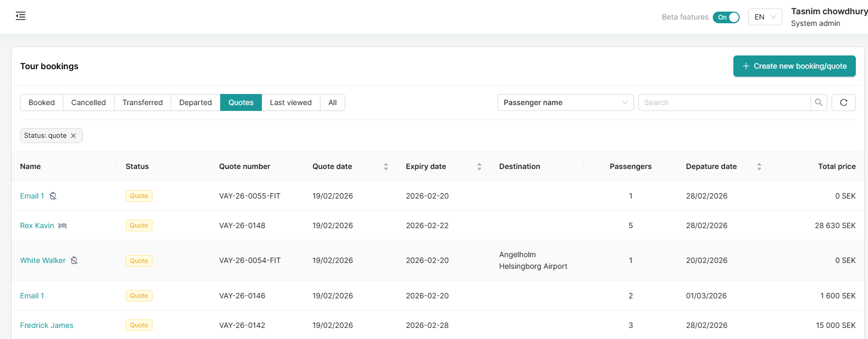Click the search magnifier icon

click(x=818, y=102)
